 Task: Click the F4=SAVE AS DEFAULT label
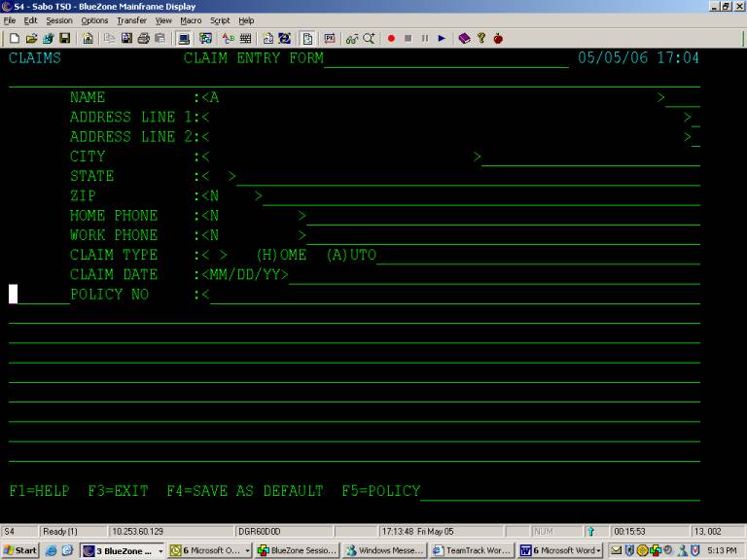click(245, 491)
